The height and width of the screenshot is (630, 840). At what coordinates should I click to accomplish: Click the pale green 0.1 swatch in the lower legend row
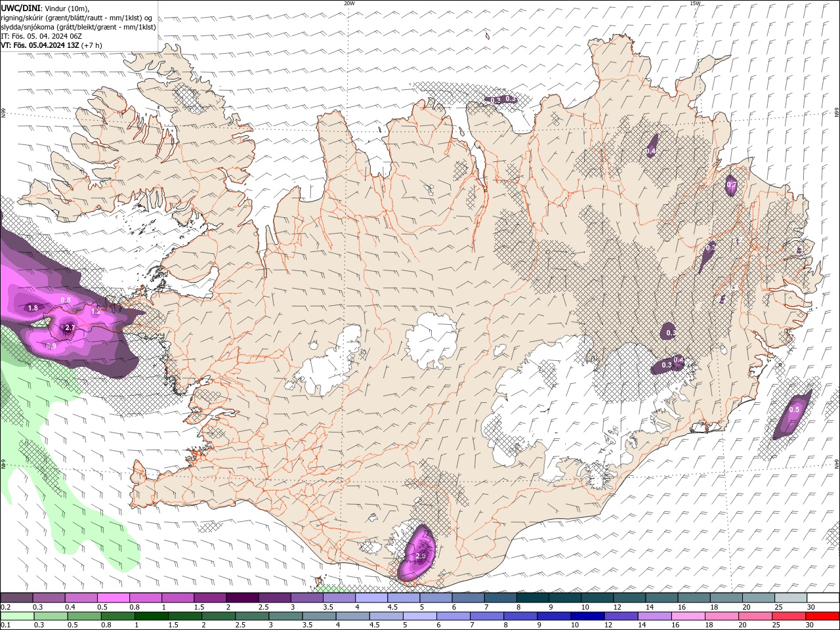click(17, 616)
